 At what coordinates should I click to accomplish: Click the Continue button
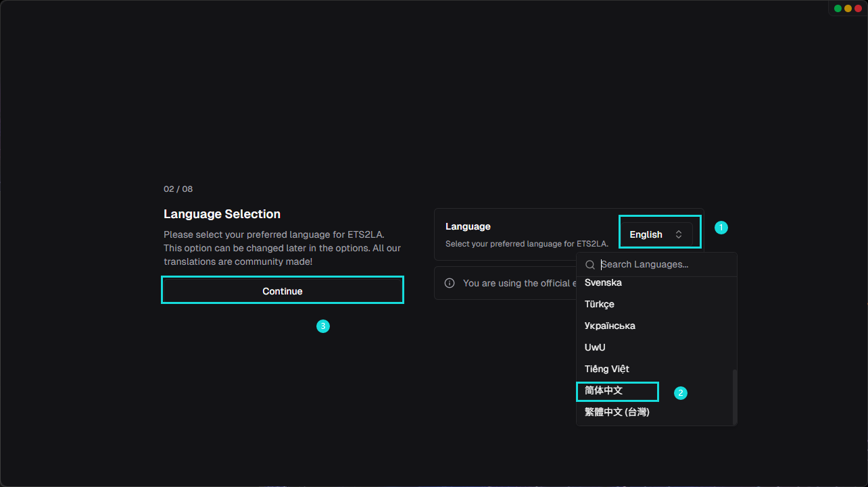(x=283, y=291)
